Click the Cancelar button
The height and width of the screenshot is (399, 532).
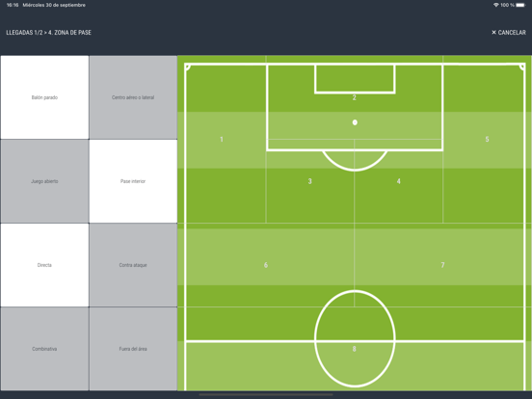click(509, 32)
